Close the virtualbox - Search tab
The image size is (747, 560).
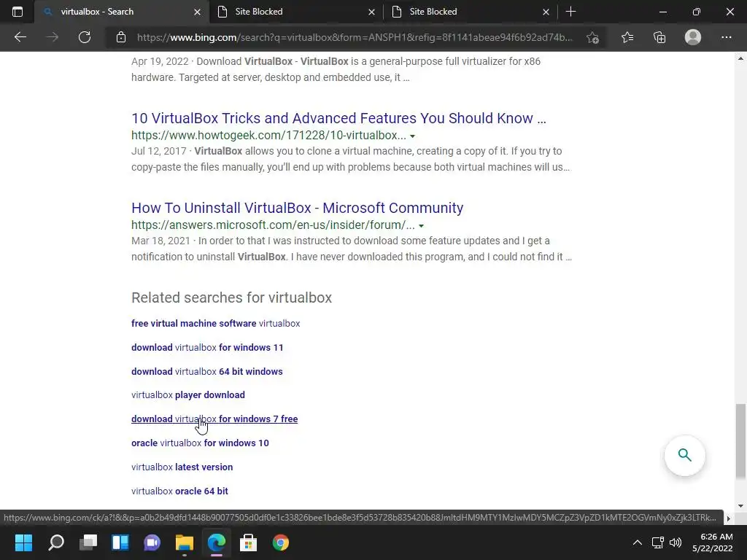pos(197,12)
